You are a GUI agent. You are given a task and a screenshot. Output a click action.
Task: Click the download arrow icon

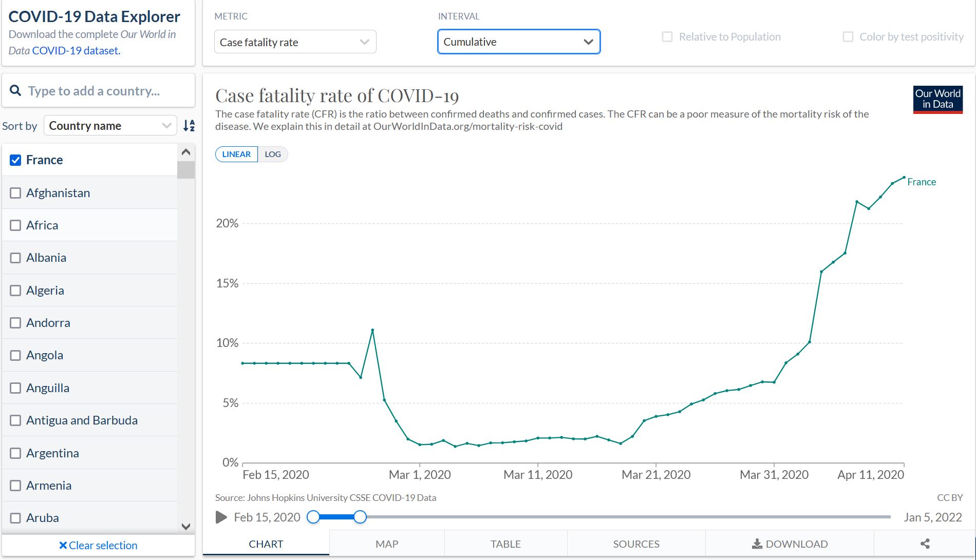[x=757, y=544]
